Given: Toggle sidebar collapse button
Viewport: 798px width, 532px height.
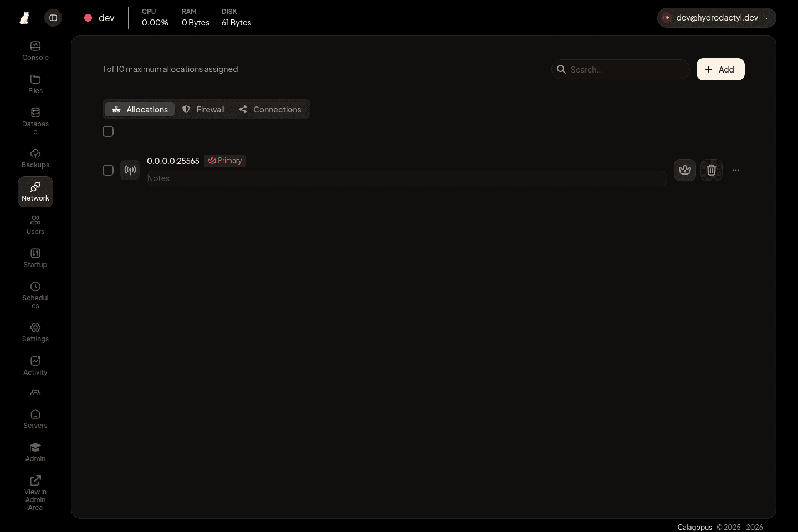Looking at the screenshot, I should coord(53,18).
